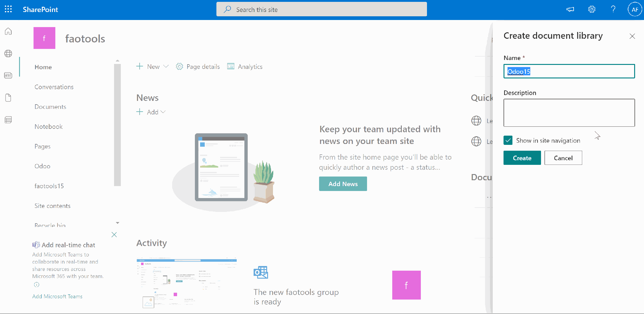The width and height of the screenshot is (644, 314).
Task: Click the Analytics chart icon
Action: coord(231,66)
